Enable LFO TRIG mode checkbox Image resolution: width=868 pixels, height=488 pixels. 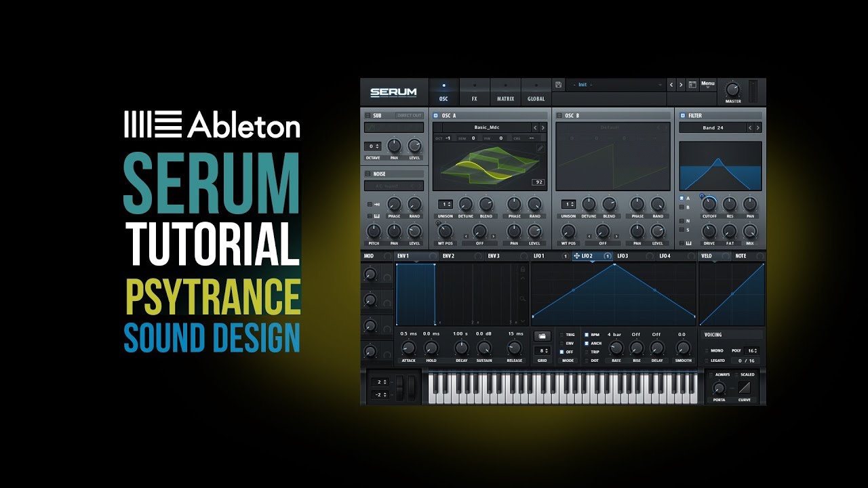(x=561, y=335)
